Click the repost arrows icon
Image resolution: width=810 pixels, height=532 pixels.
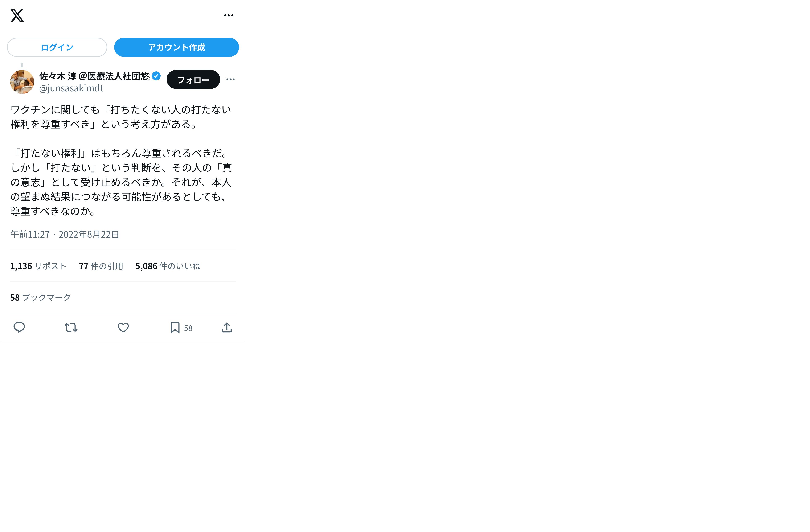(x=71, y=328)
